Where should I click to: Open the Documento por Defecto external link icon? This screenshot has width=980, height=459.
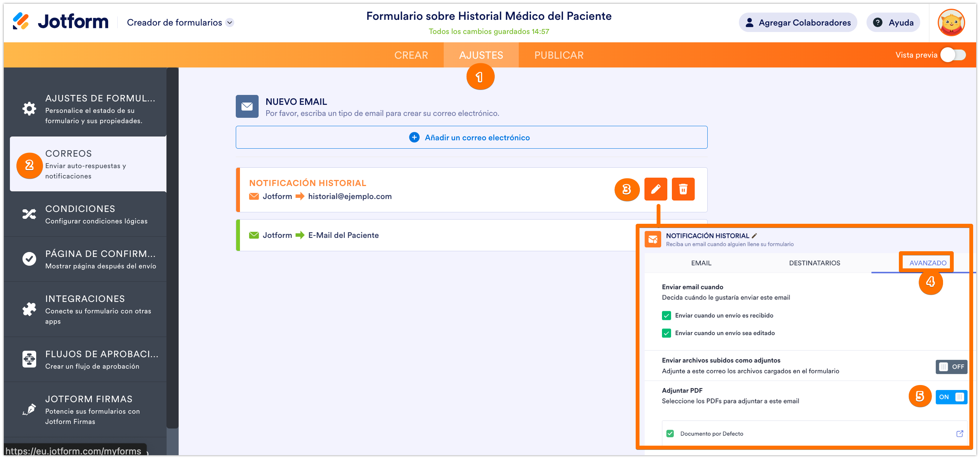(x=959, y=433)
